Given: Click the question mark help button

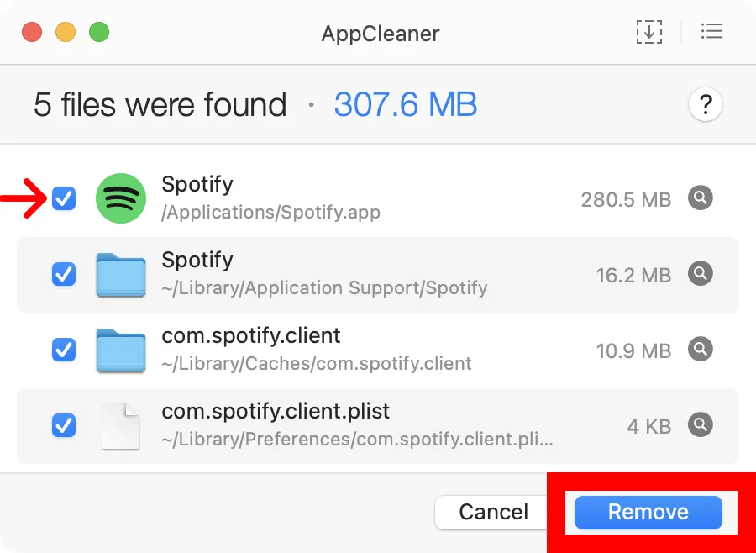Looking at the screenshot, I should [706, 105].
